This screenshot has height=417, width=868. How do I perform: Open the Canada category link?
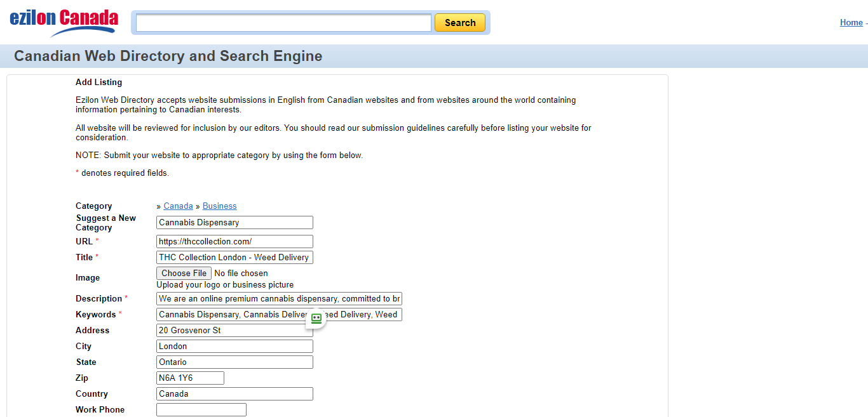click(x=179, y=206)
